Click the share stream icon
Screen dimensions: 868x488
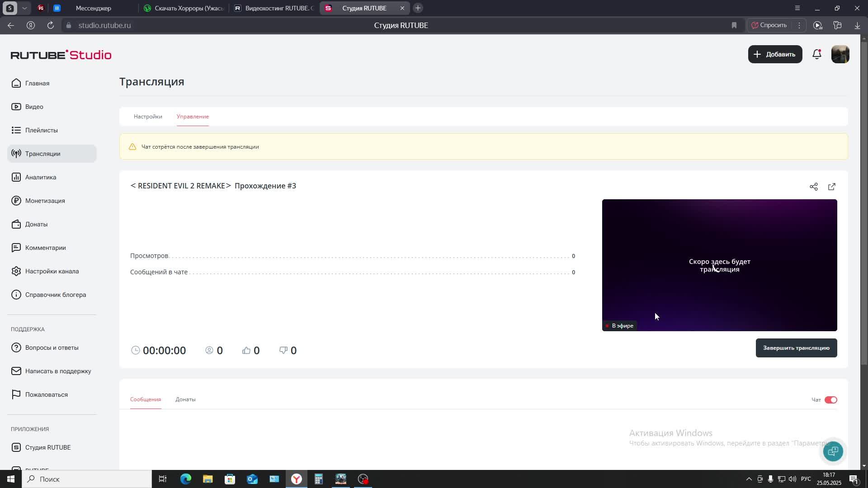coord(814,187)
